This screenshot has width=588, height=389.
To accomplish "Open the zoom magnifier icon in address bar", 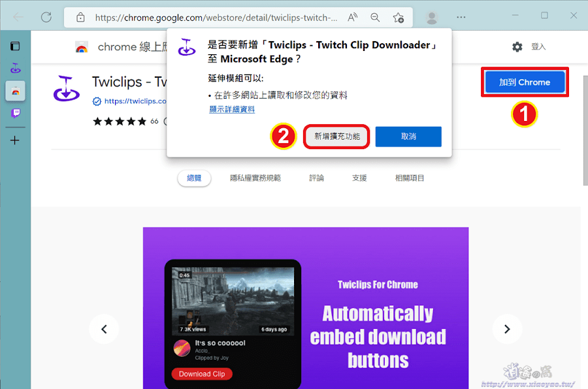I will pyautogui.click(x=375, y=17).
